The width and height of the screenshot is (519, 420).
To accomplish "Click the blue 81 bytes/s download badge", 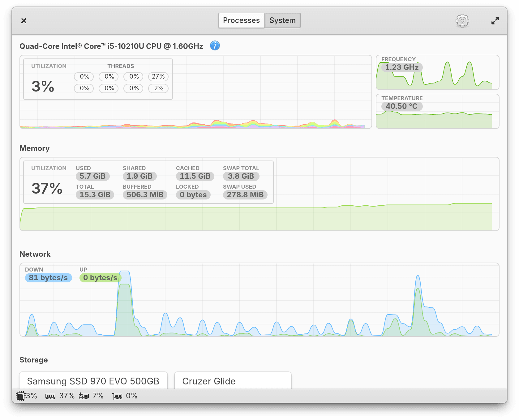I will point(48,278).
